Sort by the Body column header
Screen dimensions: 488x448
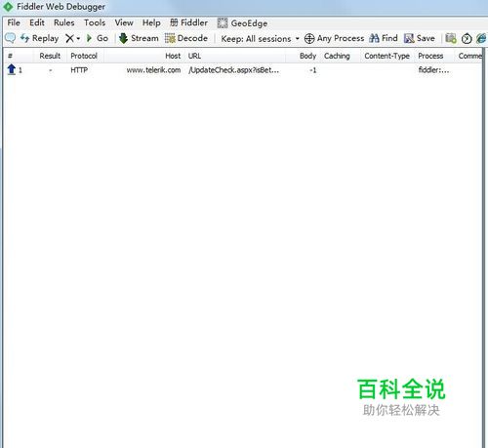pos(304,56)
